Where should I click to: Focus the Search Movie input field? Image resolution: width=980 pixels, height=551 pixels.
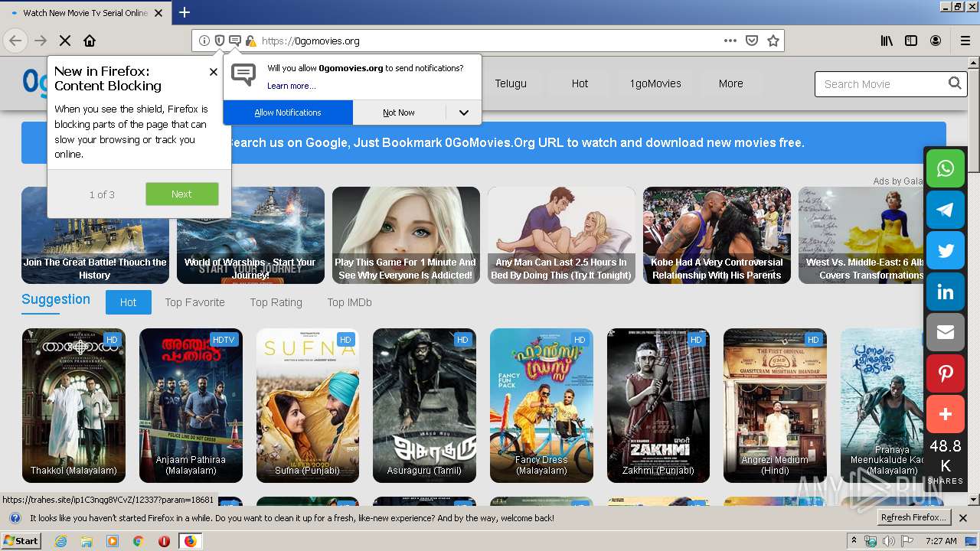880,83
